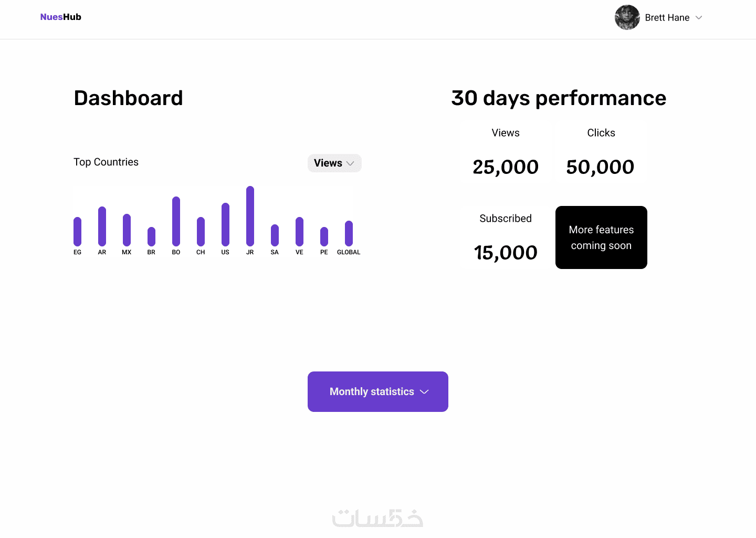This screenshot has height=538, width=756.
Task: Open the Brett Hane account menu
Action: click(667, 18)
